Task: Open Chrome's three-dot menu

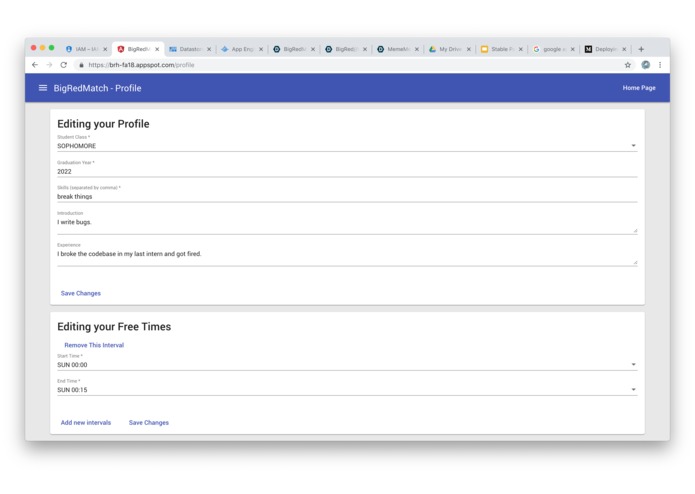Action: pos(660,65)
